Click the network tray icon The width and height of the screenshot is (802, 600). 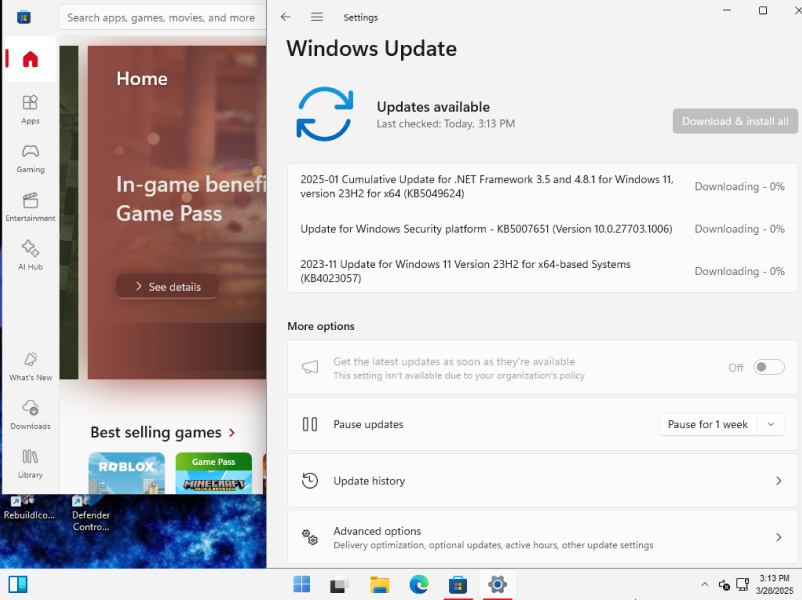[742, 584]
